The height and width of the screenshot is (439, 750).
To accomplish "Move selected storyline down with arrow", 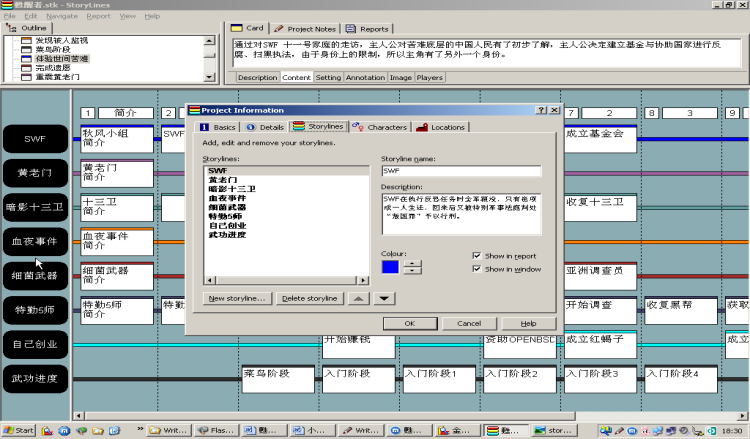I will point(384,298).
